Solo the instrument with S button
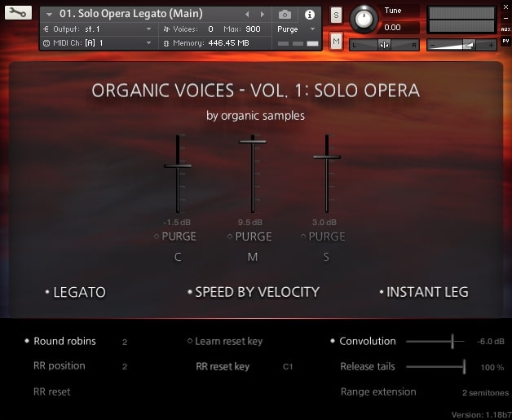512x420 pixels. pos(337,15)
